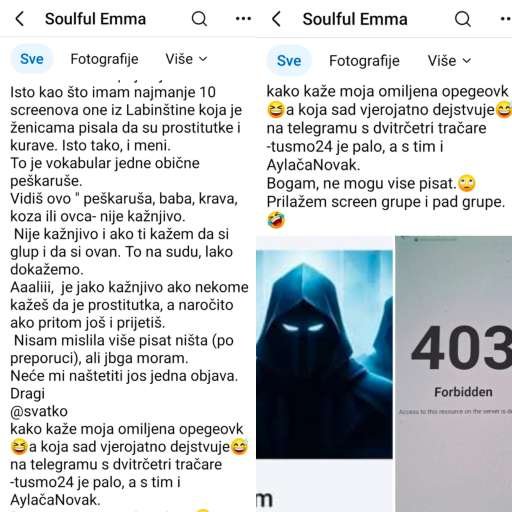Tap Soulful Emma title in left header

coord(95,19)
